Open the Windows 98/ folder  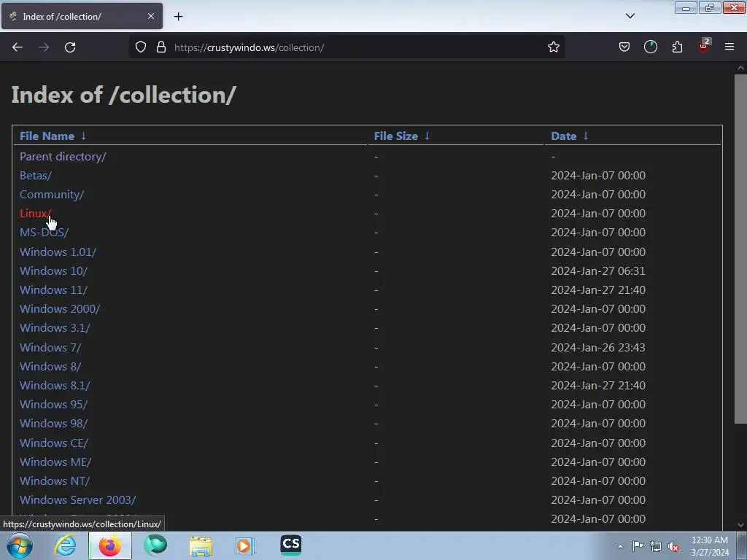click(x=53, y=424)
